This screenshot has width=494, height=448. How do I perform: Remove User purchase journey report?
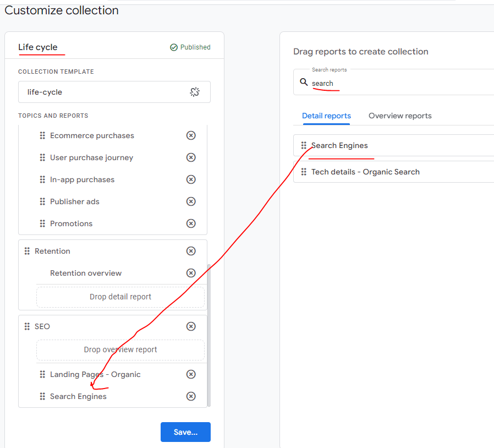click(x=191, y=157)
